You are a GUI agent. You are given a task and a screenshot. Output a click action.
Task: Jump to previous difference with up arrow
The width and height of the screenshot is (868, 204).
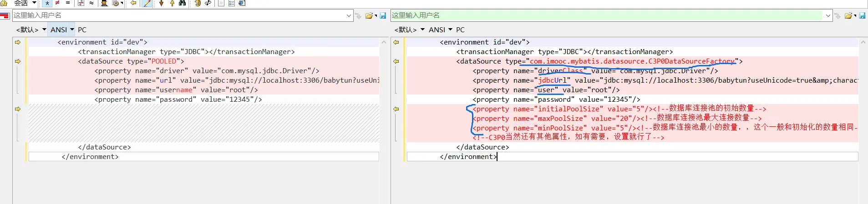172,3
